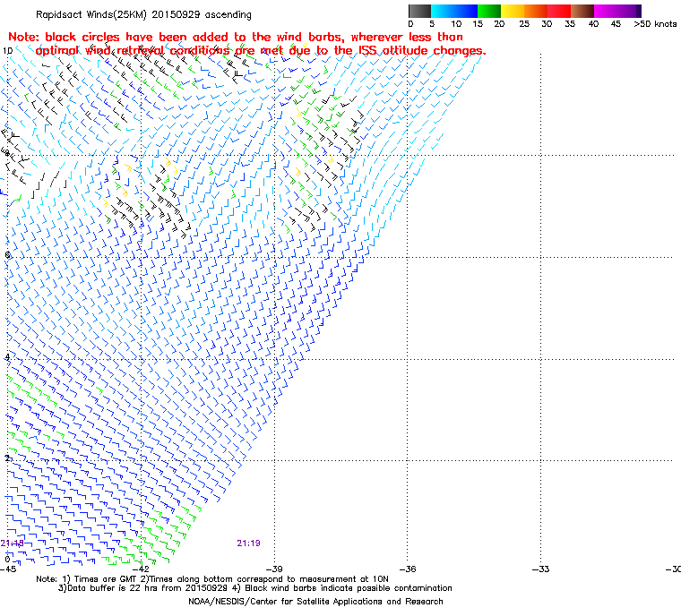Screen dimensions: 681x616
Task: Click the legend label '35'
Action: [x=570, y=24]
